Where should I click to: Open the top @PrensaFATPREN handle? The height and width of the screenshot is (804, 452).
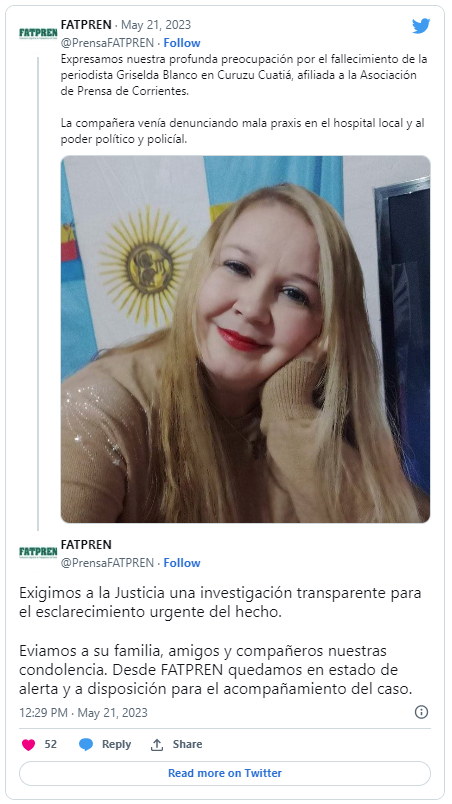107,43
